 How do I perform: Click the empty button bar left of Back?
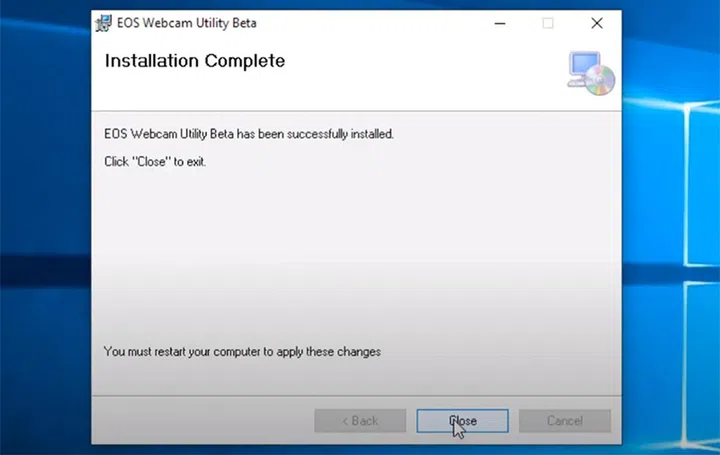(200, 421)
